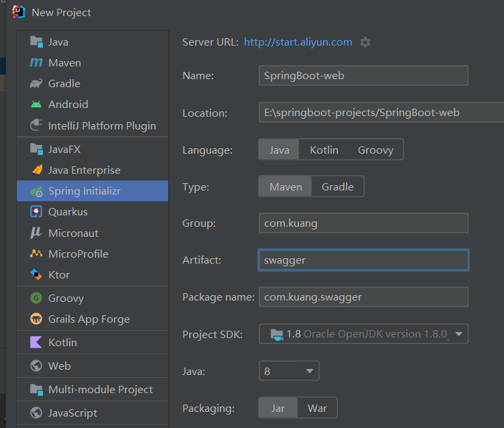
Task: Select Web in the sidebar
Action: point(92,366)
